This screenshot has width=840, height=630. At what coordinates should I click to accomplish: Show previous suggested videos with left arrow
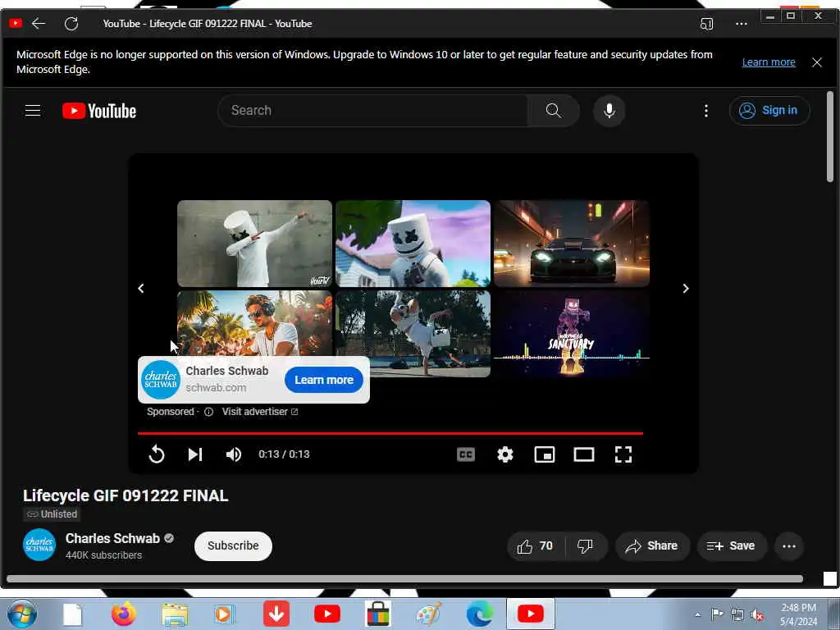141,288
